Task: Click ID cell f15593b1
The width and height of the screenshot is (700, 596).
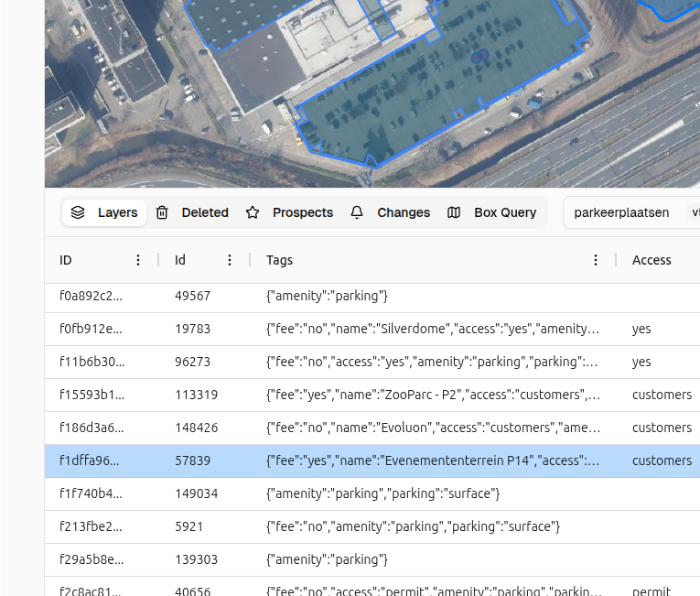Action: pos(92,395)
